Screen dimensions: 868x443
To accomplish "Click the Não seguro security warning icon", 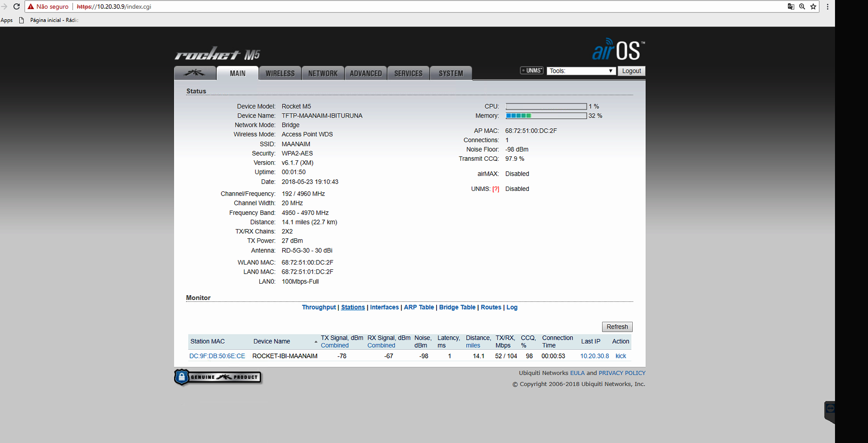I will tap(31, 7).
